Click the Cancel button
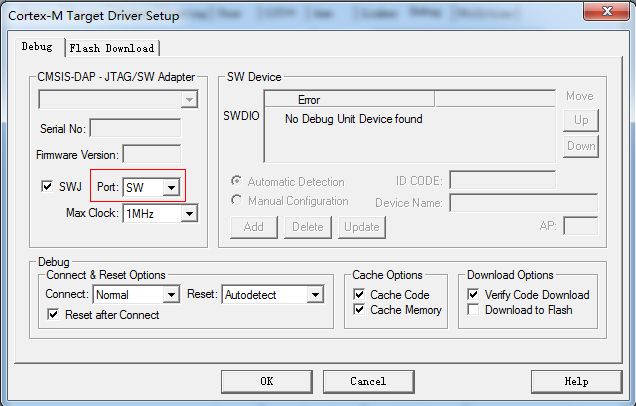636x406 pixels. (x=369, y=382)
